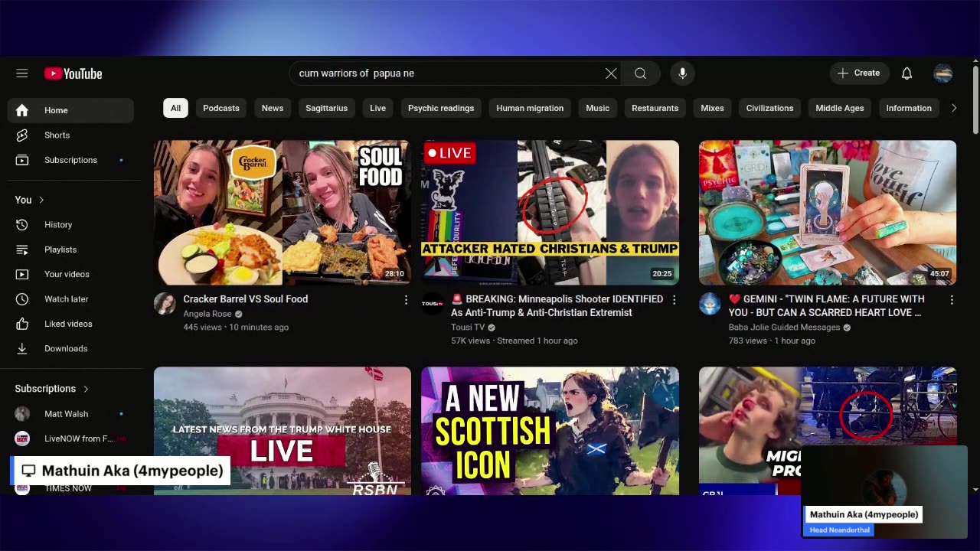Open account avatar menu
The height and width of the screenshot is (551, 980).
tap(943, 73)
